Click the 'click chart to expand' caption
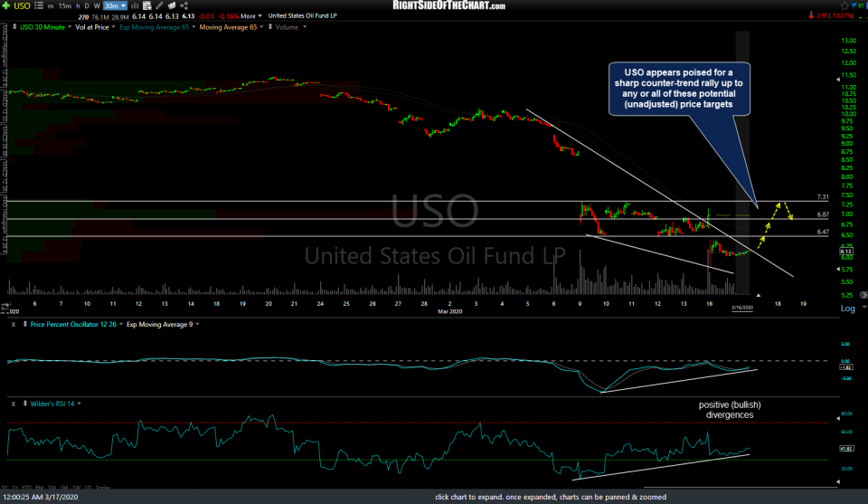This screenshot has width=868, height=504. [x=551, y=498]
